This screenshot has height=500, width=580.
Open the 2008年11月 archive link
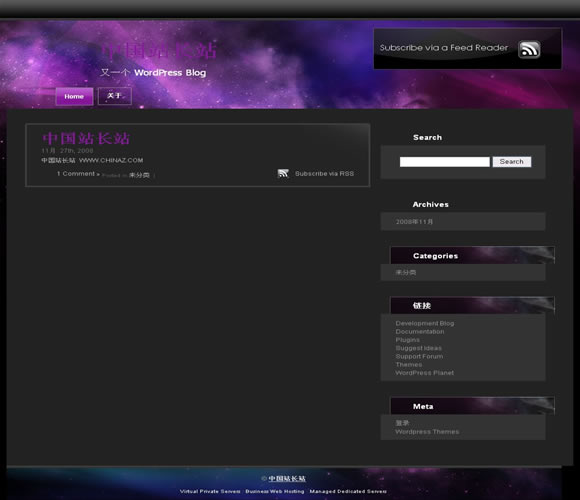tap(414, 222)
